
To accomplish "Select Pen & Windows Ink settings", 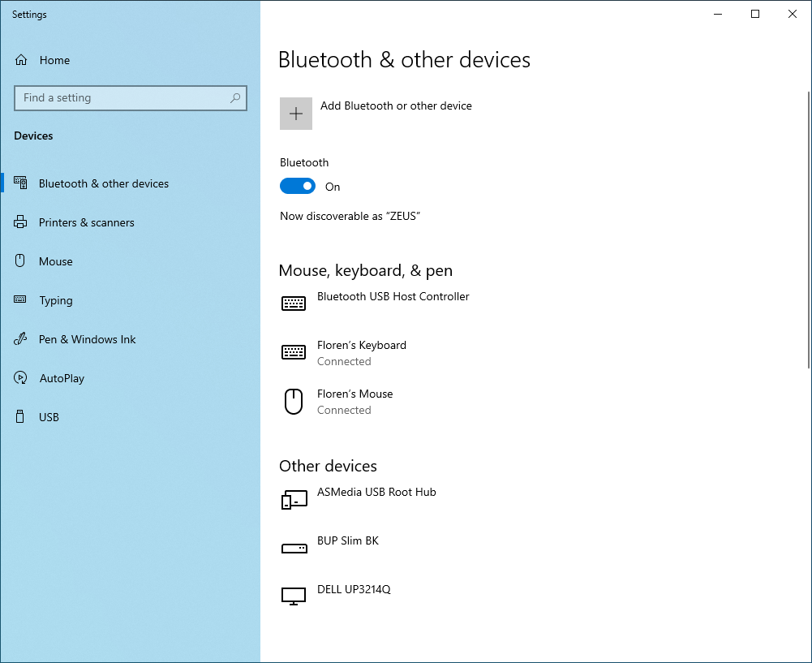I will coord(87,339).
